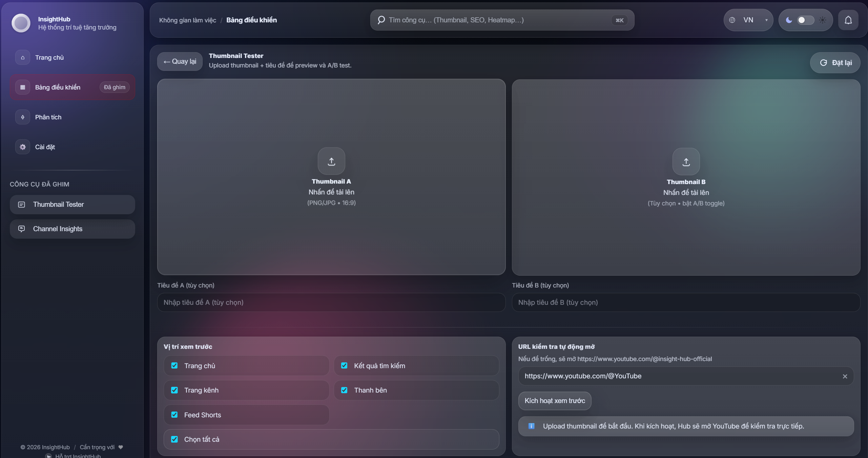The width and height of the screenshot is (868, 458).
Task: Toggle the dark/light theme switch
Action: pos(806,20)
